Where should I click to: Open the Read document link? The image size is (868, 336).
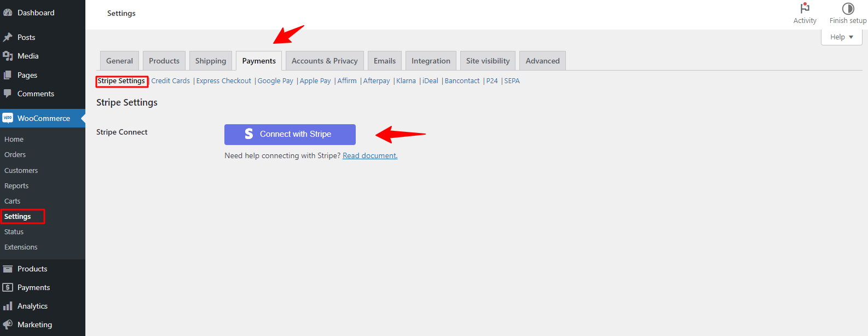point(370,155)
